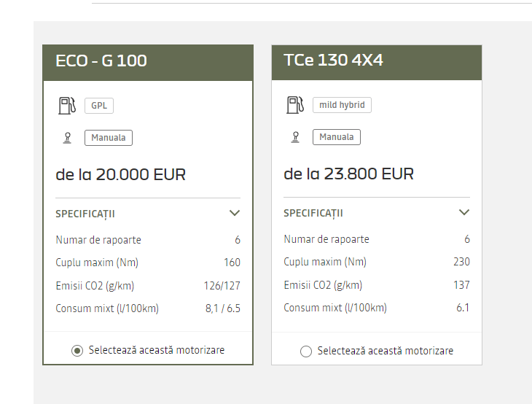
Task: Click the GPL fuel tag
Action: point(99,106)
